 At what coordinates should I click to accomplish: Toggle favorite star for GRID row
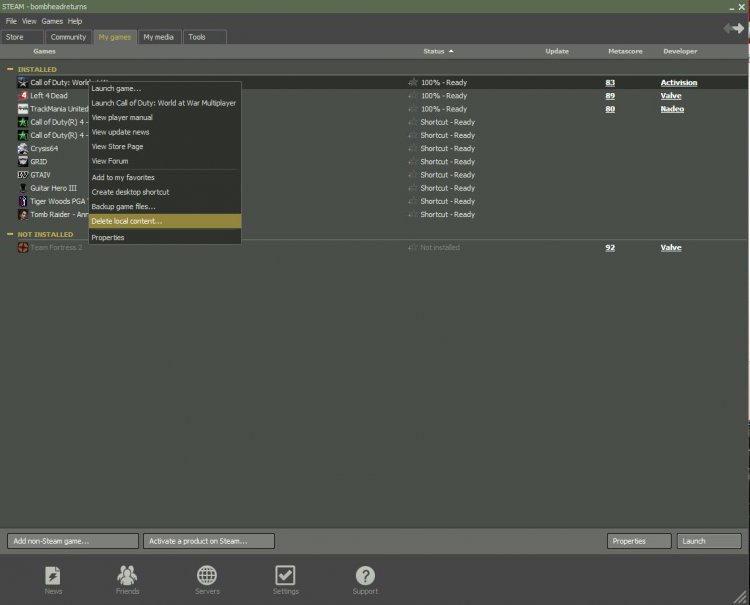click(x=413, y=162)
